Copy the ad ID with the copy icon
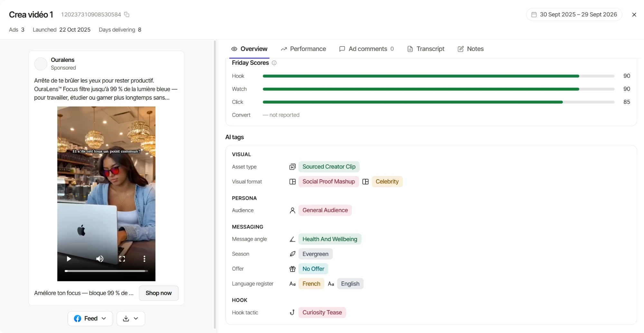Screen dimensions: 644x333 pyautogui.click(x=127, y=15)
